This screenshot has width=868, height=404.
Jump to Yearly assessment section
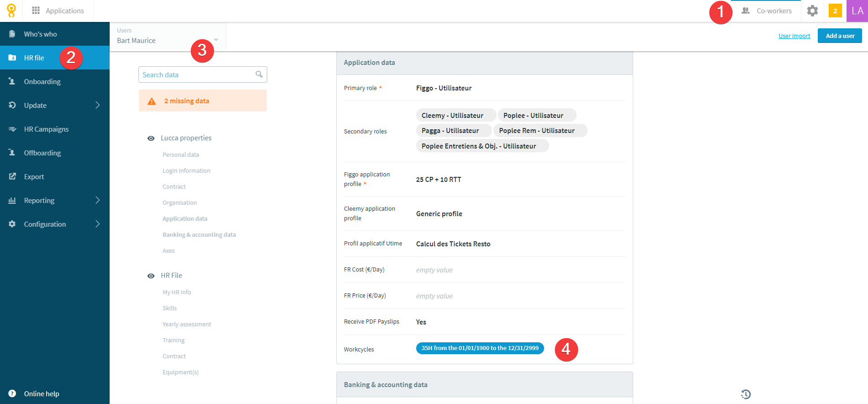tap(187, 324)
